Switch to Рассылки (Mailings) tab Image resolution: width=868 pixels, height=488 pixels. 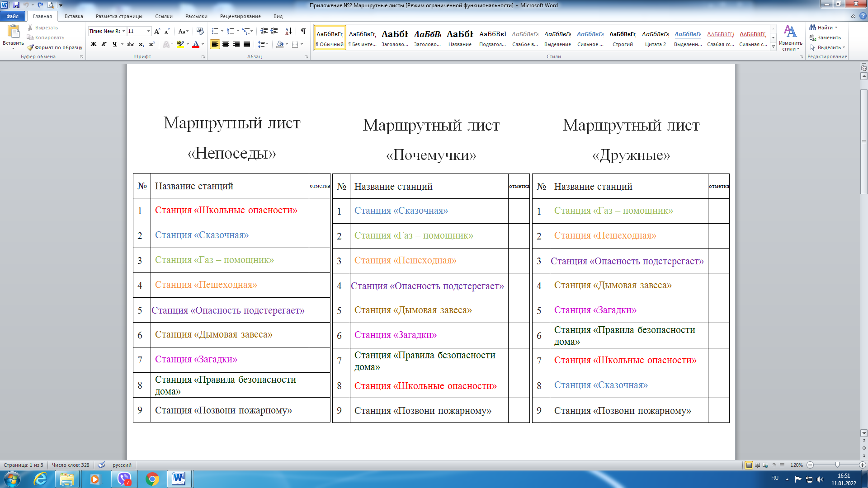click(196, 16)
